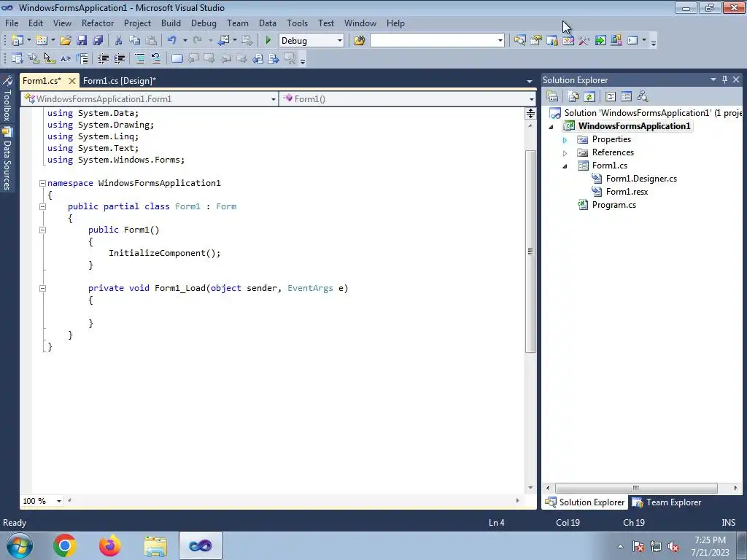Open Google Chrome from the taskbar
747x560 pixels.
[65, 545]
